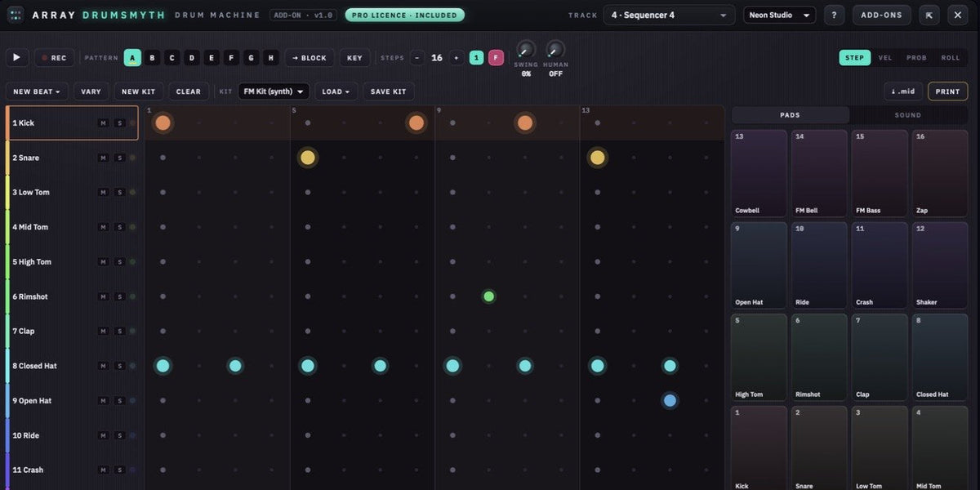Click the CLEAR button

189,91
